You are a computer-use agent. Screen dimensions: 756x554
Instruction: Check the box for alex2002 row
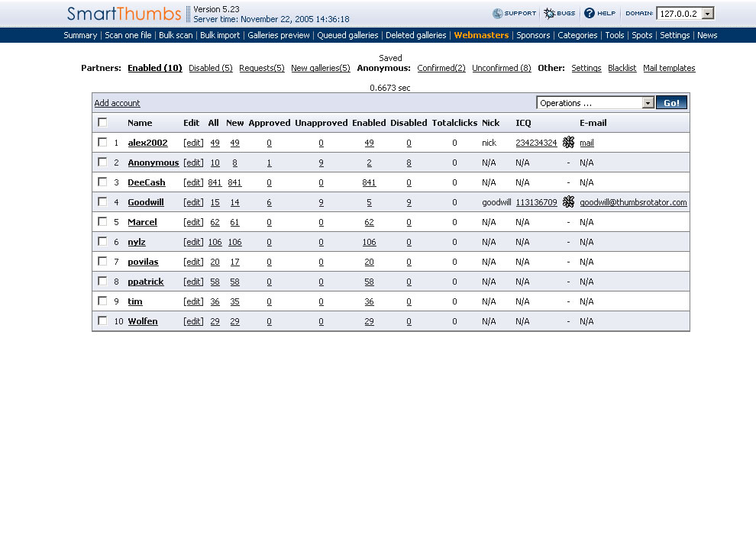pos(102,142)
